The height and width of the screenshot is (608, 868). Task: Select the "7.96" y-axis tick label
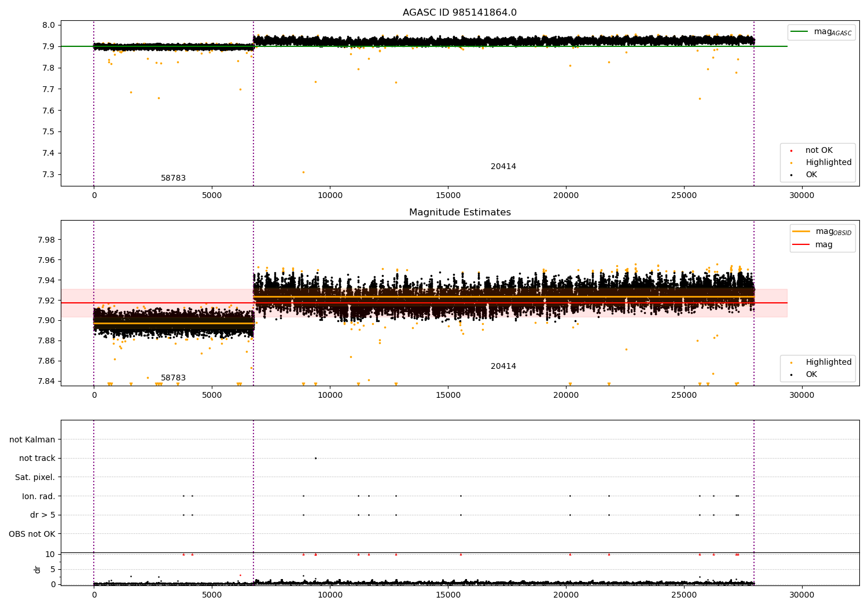click(x=47, y=261)
